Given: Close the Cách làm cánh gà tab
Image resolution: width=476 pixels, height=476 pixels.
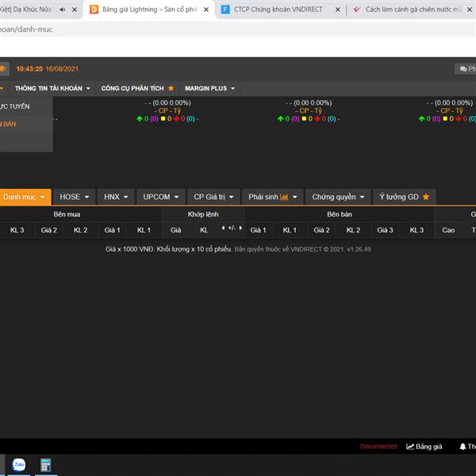Looking at the screenshot, I should (470, 10).
